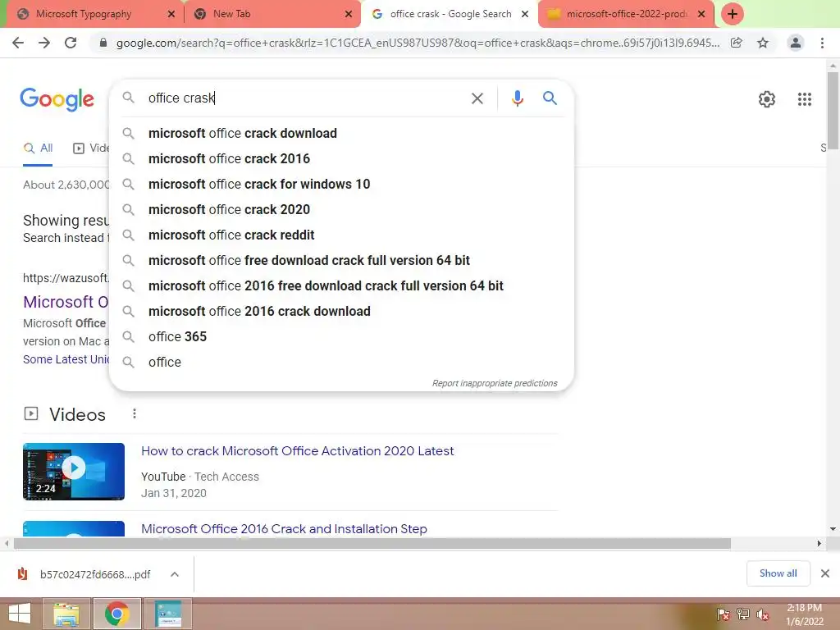Image resolution: width=840 pixels, height=630 pixels.
Task: Choose suggestion office free download crack full version 64 bit
Action: [341, 260]
